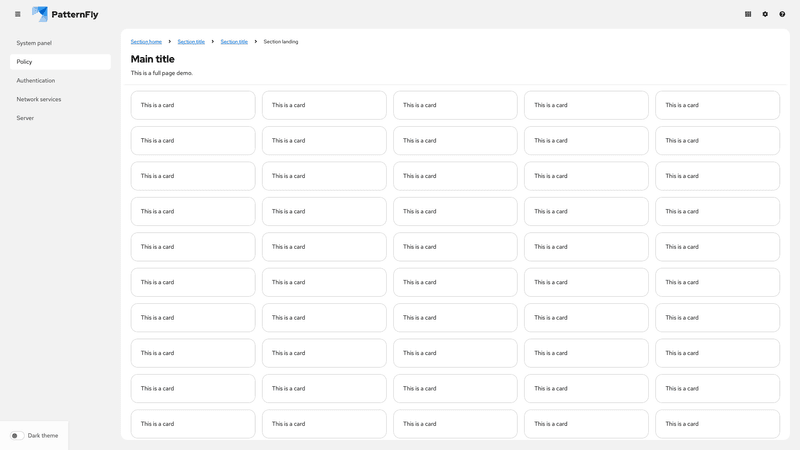800x450 pixels.
Task: Enable the Dark theme switch
Action: pyautogui.click(x=17, y=436)
